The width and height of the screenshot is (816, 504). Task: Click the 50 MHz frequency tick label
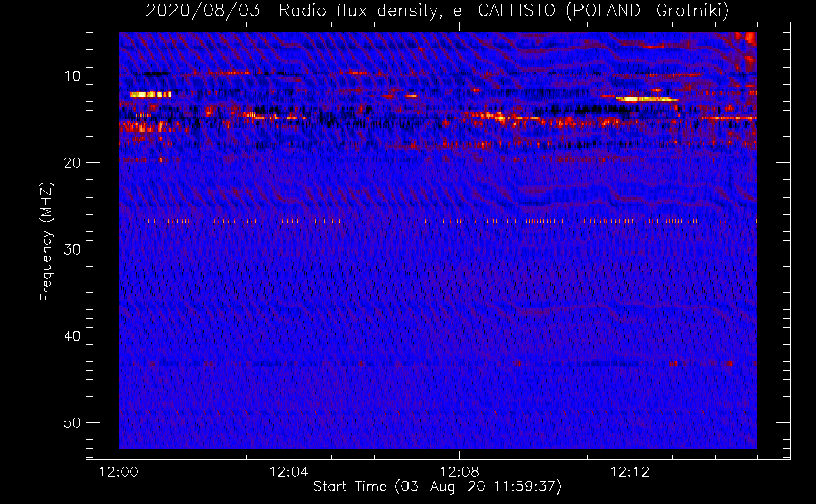click(73, 423)
